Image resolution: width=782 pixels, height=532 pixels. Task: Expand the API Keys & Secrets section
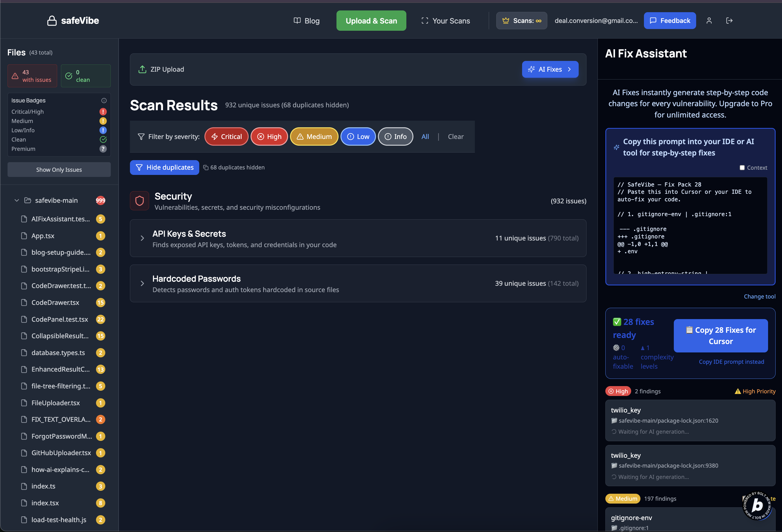point(142,238)
